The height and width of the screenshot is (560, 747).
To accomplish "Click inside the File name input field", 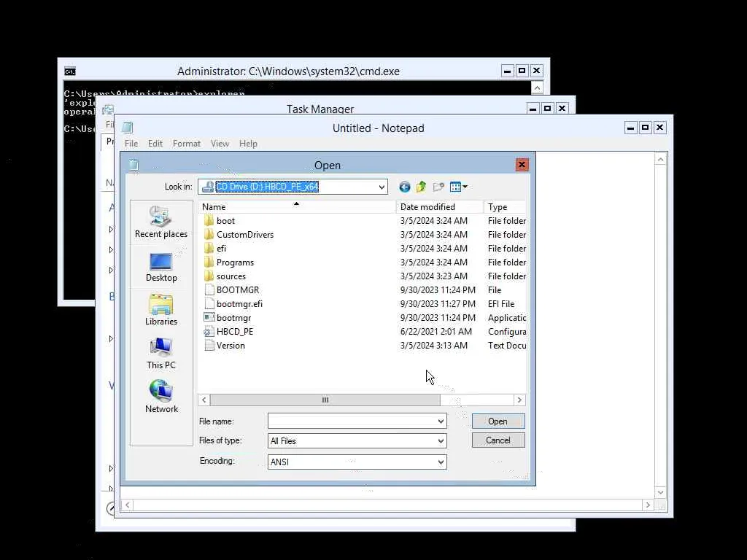I will point(352,421).
